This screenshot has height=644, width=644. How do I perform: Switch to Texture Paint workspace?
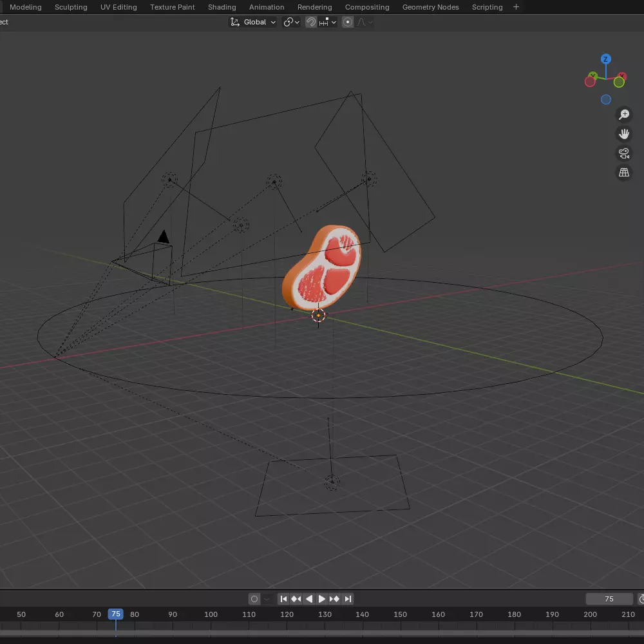point(172,7)
